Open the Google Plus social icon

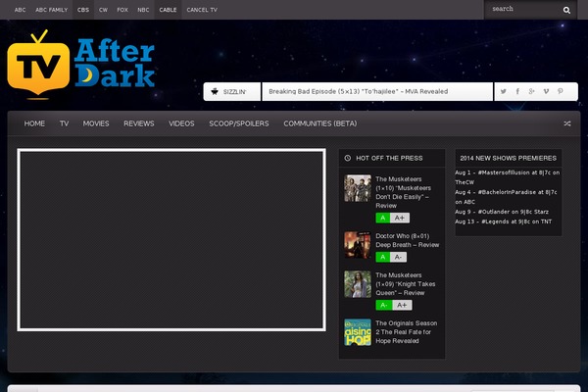531,91
